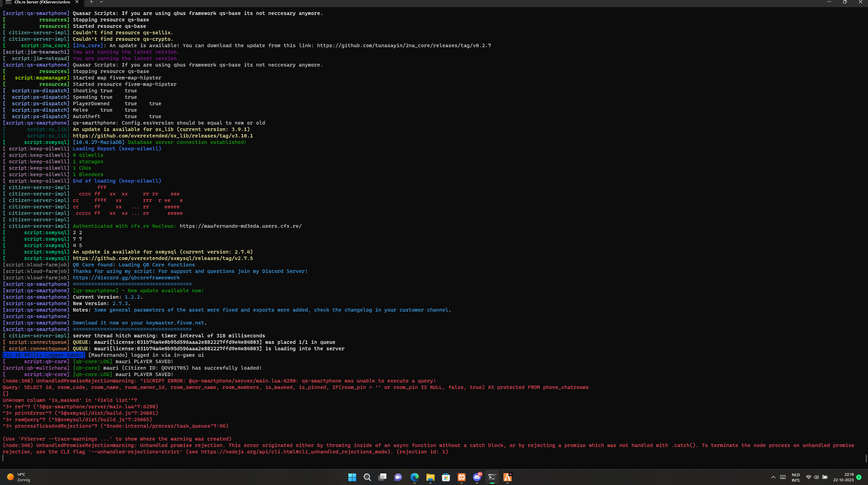Open the Microsoft Store
This screenshot has height=485, width=868.
coord(445,477)
